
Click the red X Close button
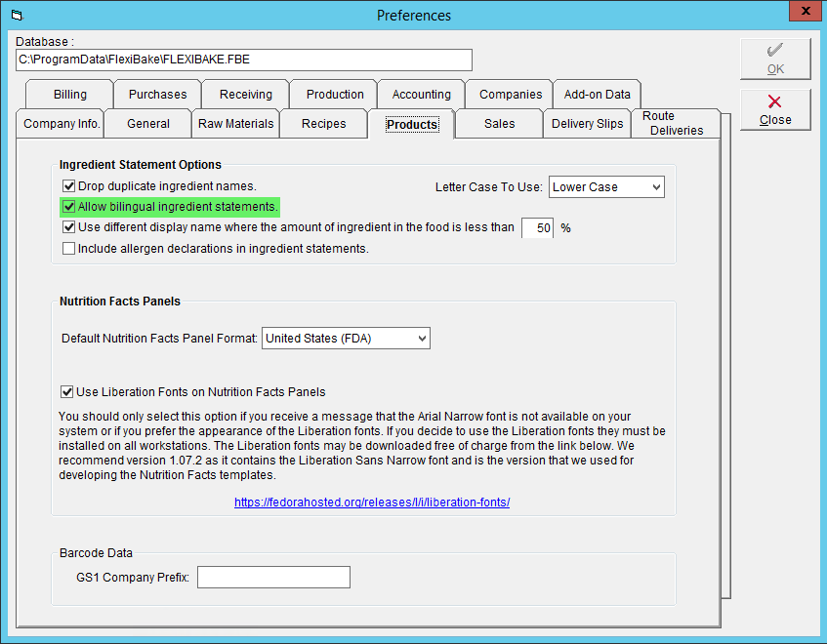(775, 109)
